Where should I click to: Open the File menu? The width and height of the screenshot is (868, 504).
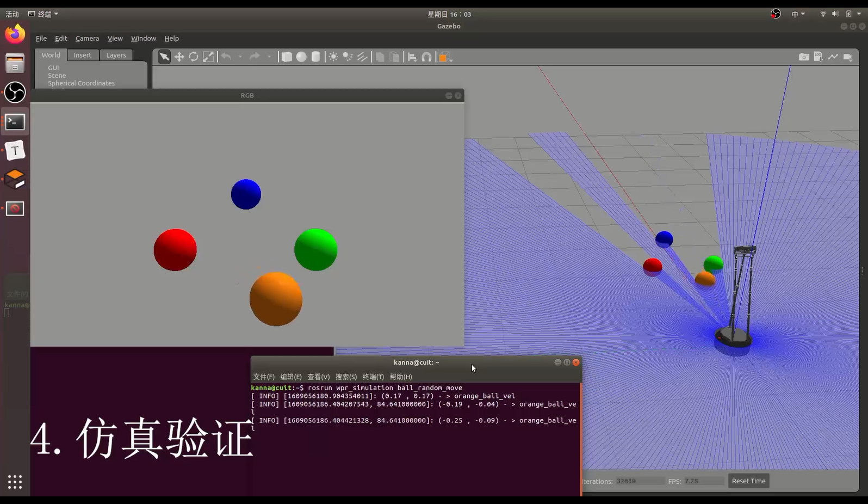pos(41,38)
